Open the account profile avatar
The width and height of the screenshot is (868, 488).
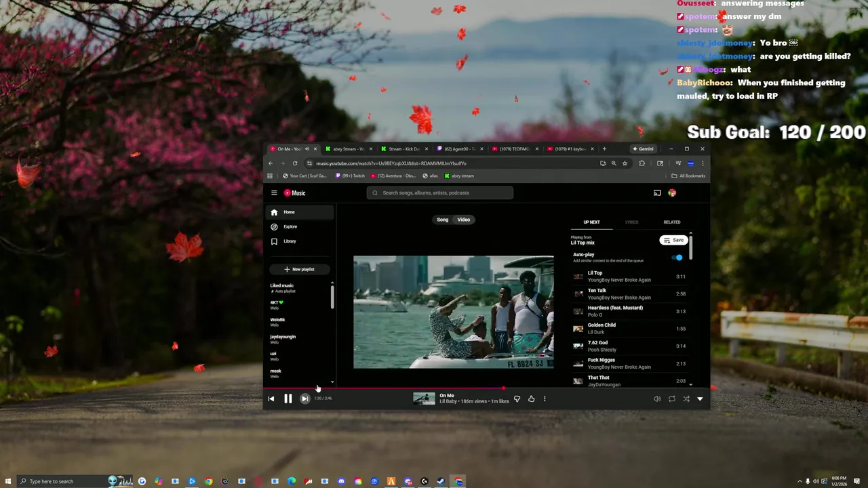[x=672, y=193]
